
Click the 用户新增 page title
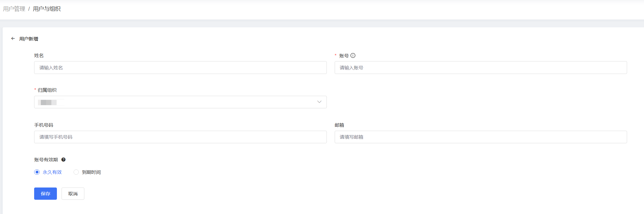(x=29, y=39)
